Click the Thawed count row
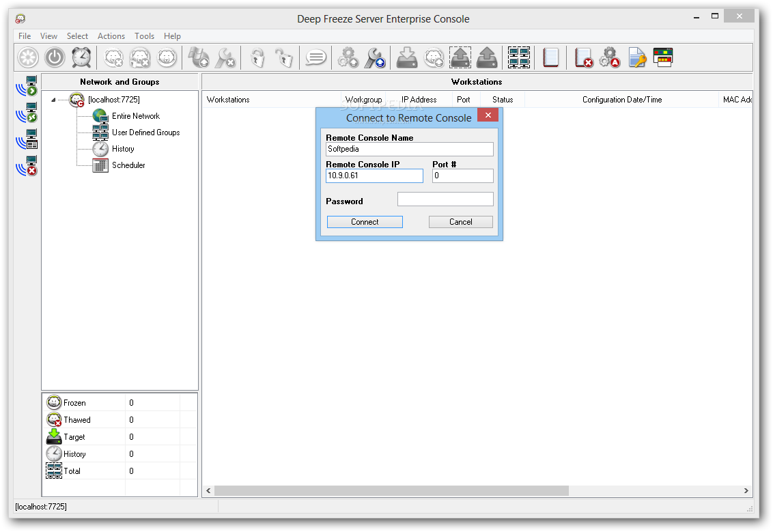The width and height of the screenshot is (773, 532). 120,419
